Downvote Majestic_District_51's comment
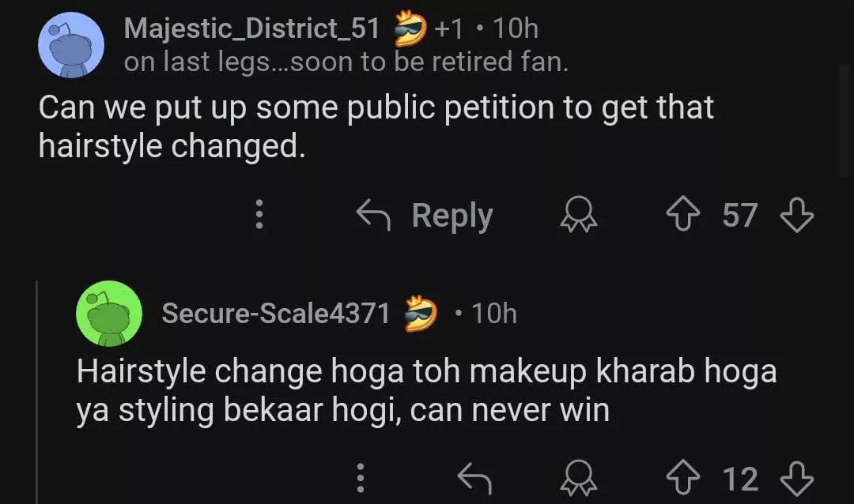 pos(796,215)
